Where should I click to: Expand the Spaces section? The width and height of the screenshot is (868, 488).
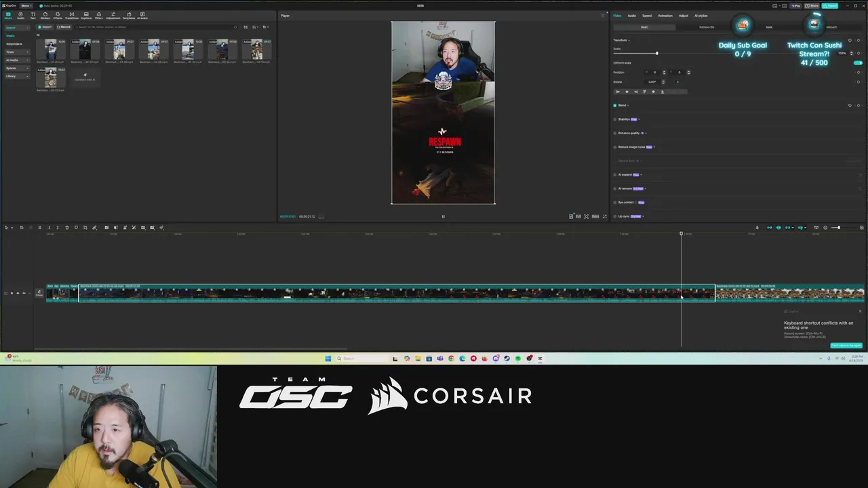click(18, 68)
